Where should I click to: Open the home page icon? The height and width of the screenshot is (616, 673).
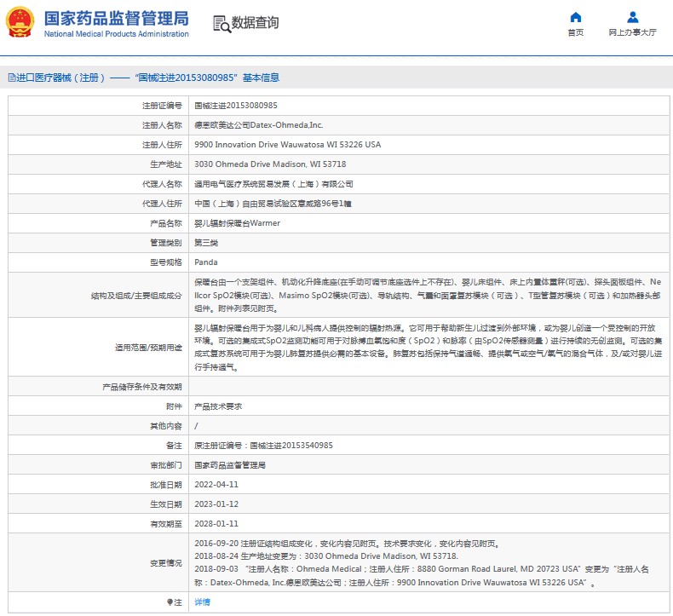(x=576, y=17)
